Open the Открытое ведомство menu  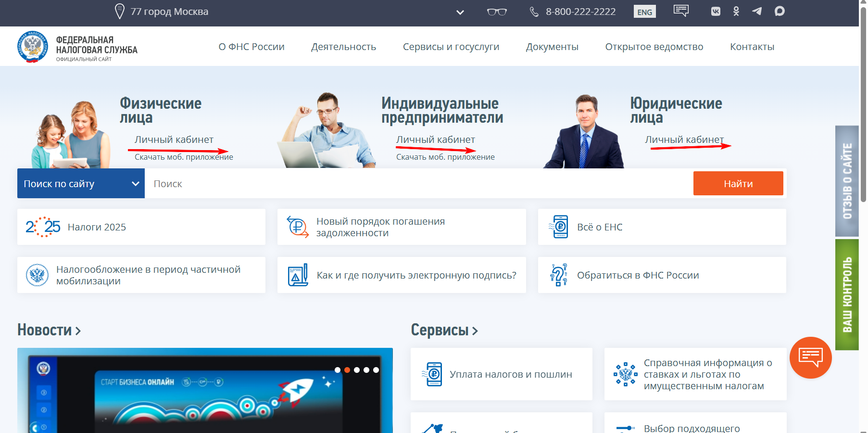pos(654,47)
